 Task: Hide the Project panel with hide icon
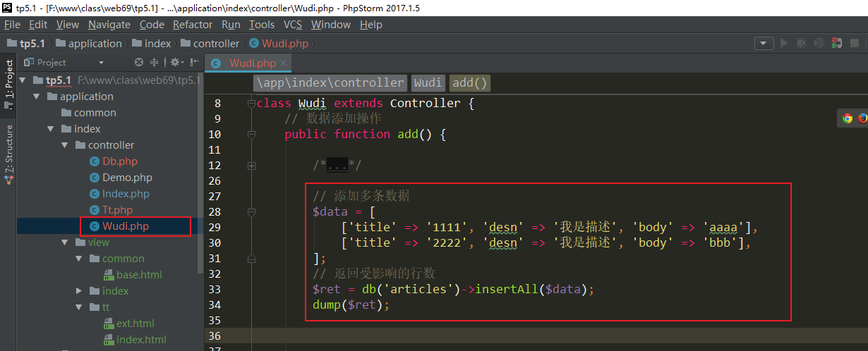point(194,62)
